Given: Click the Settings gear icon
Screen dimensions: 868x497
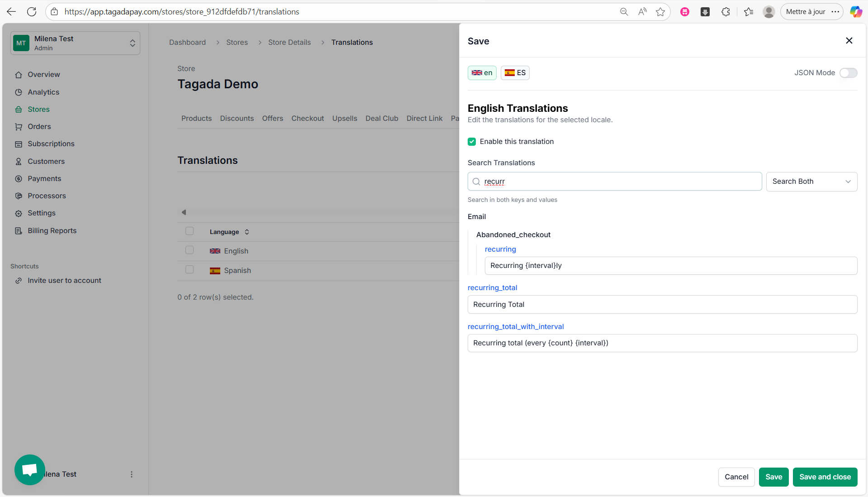Looking at the screenshot, I should coord(19,213).
